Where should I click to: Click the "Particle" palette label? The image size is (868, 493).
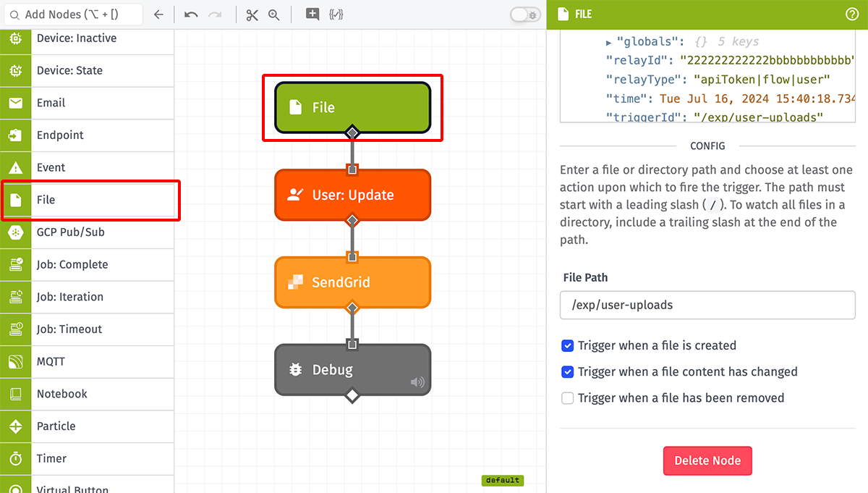tap(56, 426)
